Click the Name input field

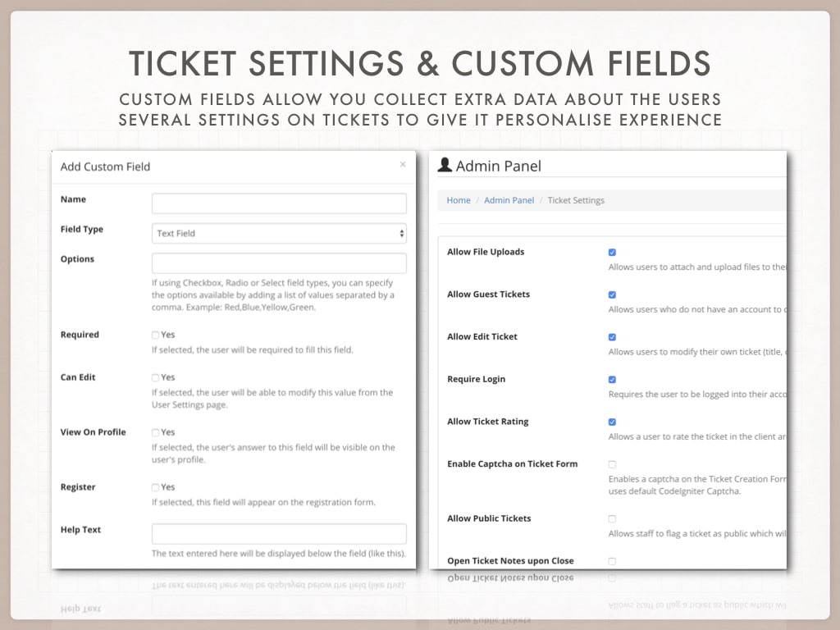tap(279, 203)
